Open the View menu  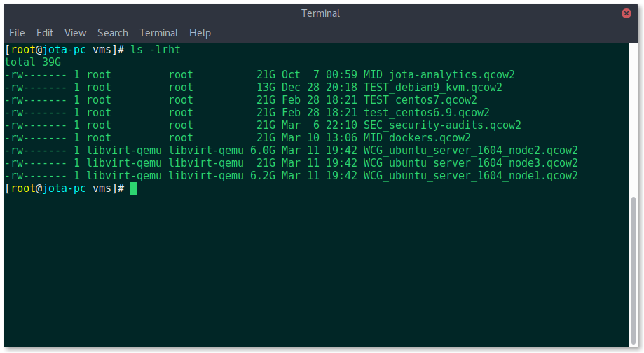[x=75, y=33]
